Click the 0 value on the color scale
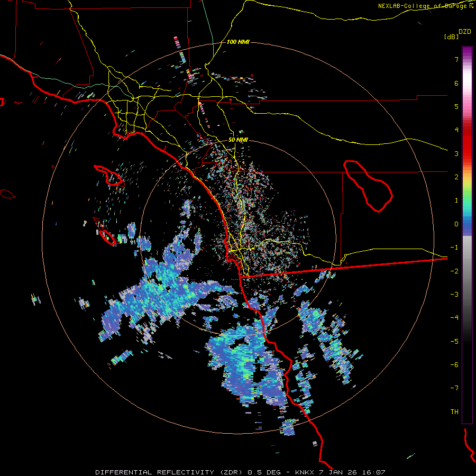 (456, 224)
